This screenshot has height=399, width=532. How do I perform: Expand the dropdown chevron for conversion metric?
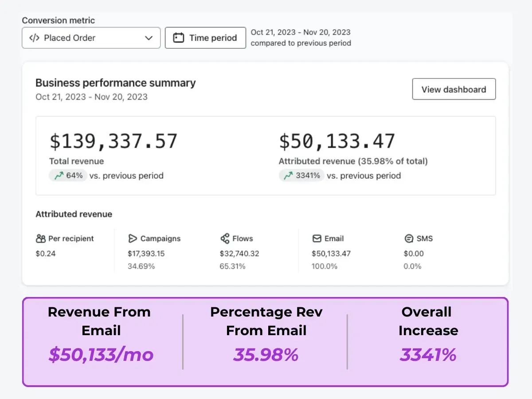pyautogui.click(x=149, y=38)
